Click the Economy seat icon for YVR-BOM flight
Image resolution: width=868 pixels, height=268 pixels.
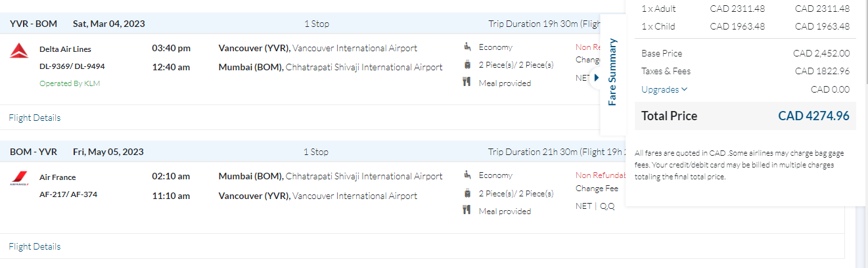467,47
